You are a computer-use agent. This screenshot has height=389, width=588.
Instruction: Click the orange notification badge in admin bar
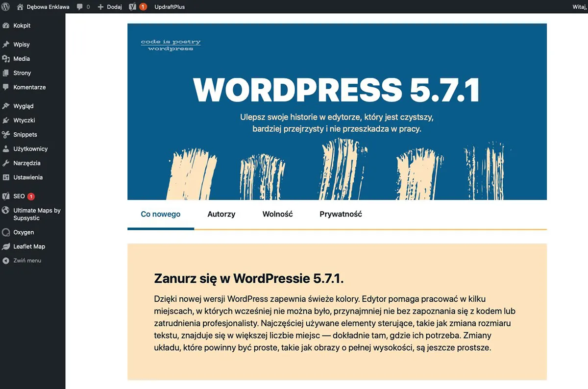point(143,7)
